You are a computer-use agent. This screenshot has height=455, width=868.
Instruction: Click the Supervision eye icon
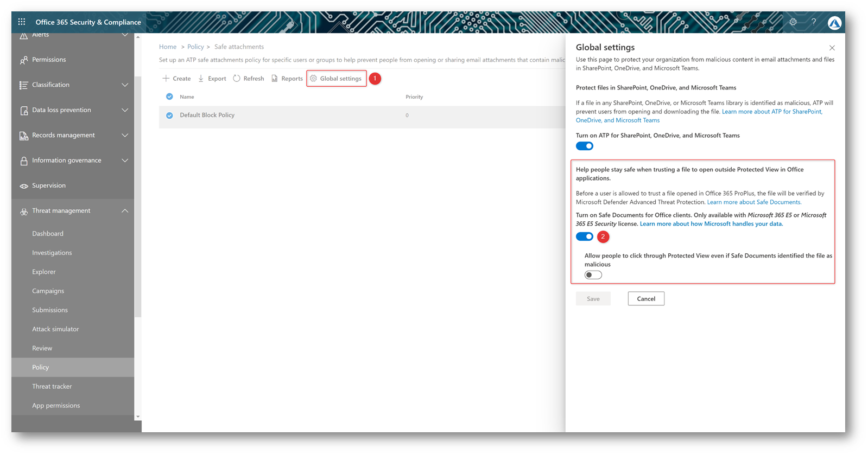point(23,186)
